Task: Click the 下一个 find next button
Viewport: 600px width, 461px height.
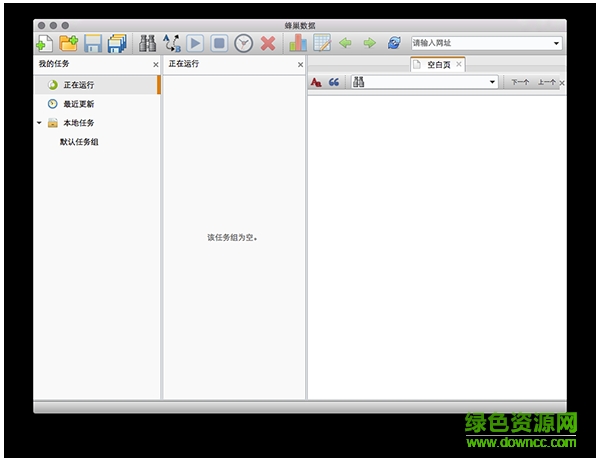Action: pos(520,82)
